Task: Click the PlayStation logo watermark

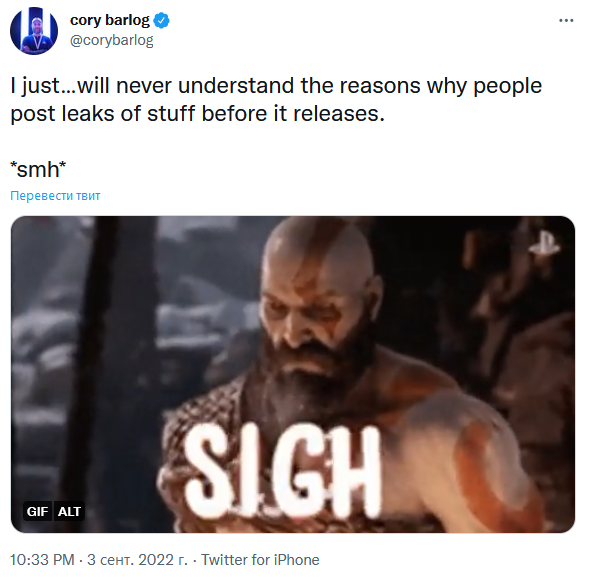Action: [544, 243]
